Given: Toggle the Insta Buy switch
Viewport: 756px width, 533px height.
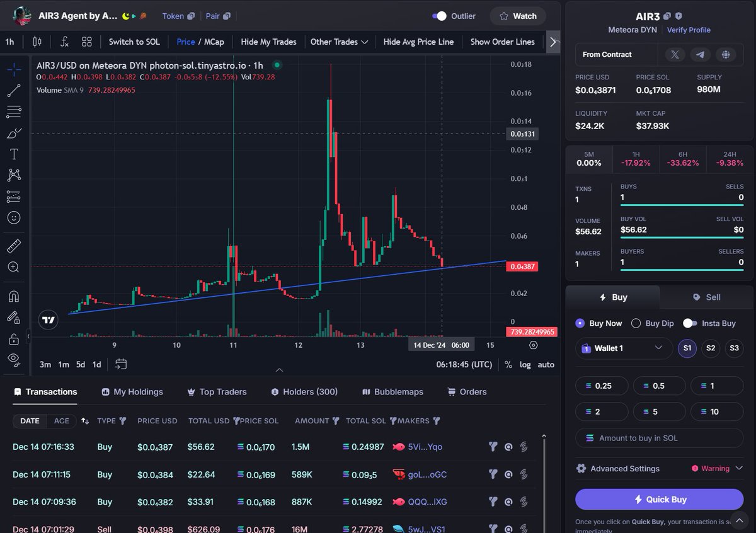Looking at the screenshot, I should coord(690,323).
